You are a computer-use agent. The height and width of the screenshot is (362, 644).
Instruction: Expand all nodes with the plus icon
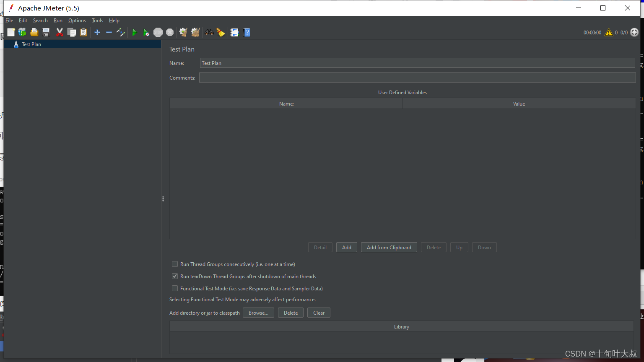[97, 32]
